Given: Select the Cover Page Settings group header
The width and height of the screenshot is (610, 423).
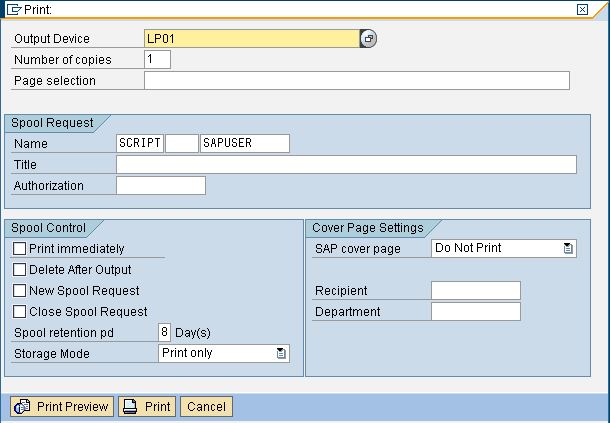Looking at the screenshot, I should [368, 228].
